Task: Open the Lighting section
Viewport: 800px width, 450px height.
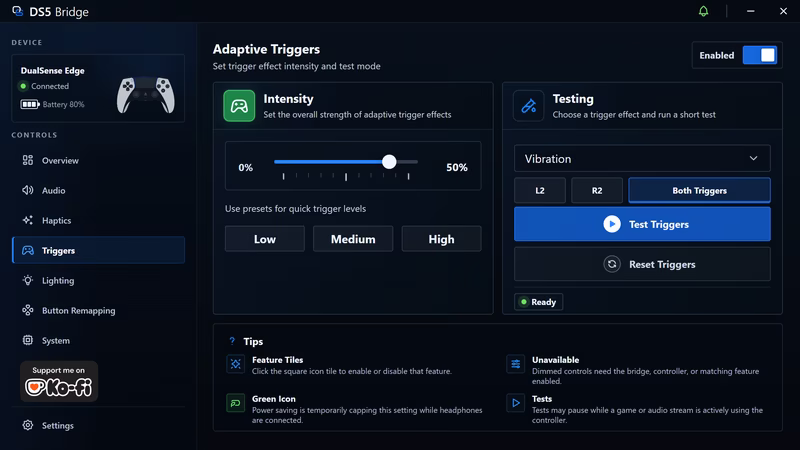Action: pyautogui.click(x=98, y=280)
